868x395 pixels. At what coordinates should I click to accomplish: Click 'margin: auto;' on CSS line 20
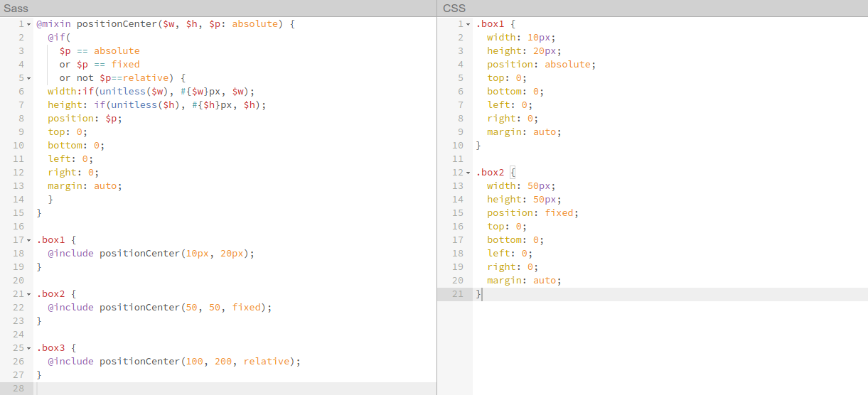tap(525, 280)
